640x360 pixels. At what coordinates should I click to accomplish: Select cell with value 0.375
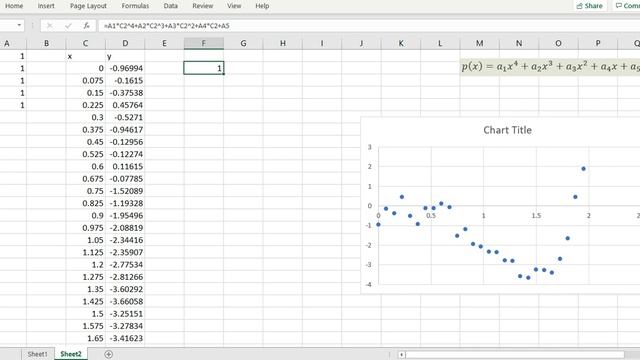click(85, 129)
